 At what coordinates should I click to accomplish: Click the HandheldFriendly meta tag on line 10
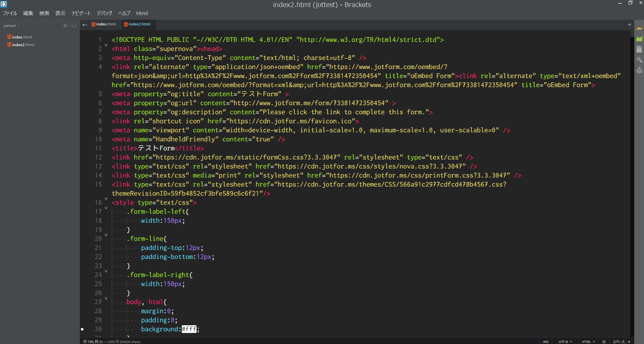coord(199,139)
